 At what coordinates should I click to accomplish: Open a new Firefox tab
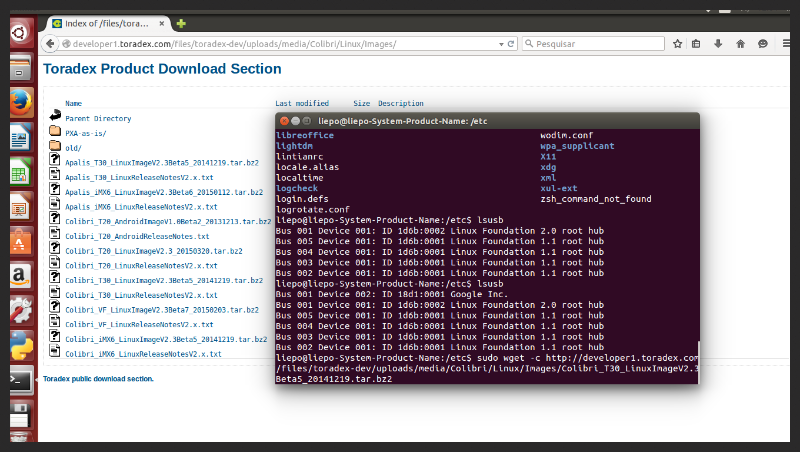pyautogui.click(x=181, y=23)
